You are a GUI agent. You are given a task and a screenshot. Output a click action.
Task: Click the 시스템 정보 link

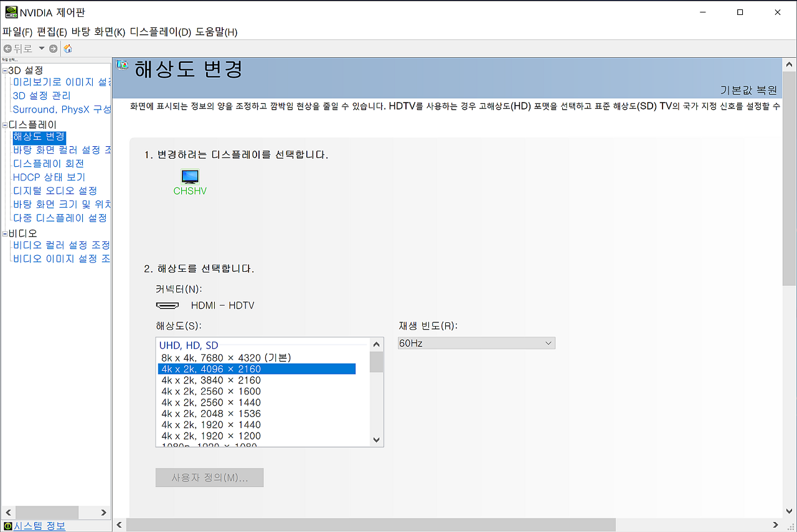tap(39, 526)
